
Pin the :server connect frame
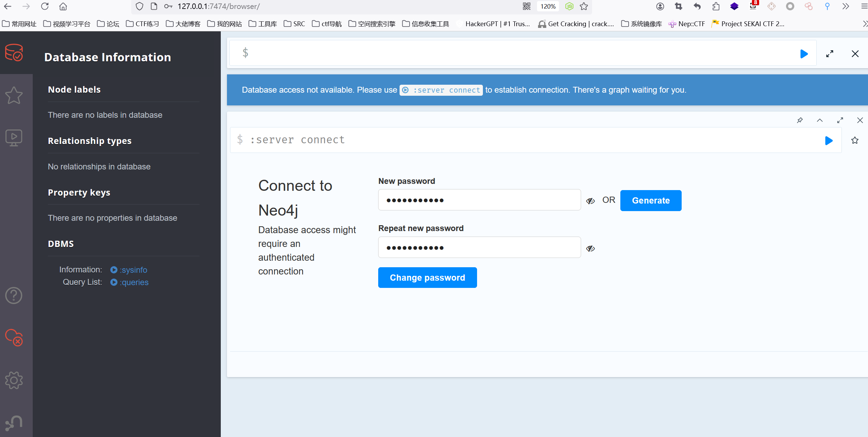(x=800, y=120)
